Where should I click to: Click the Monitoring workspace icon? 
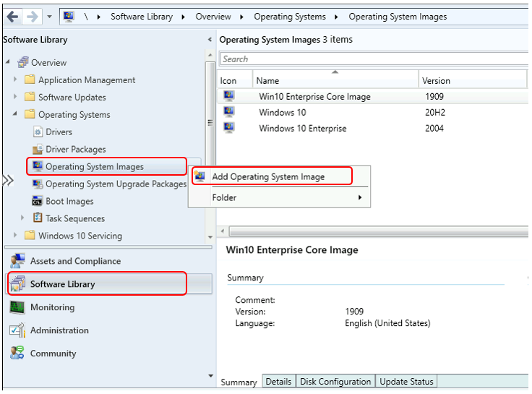point(17,307)
